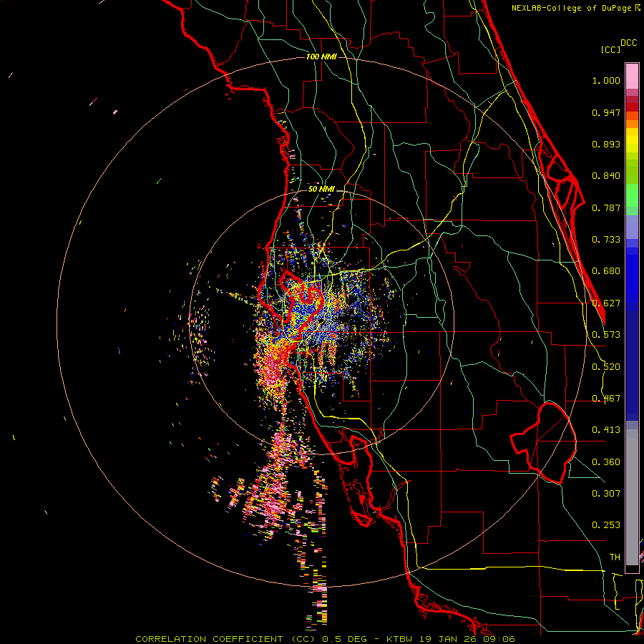Select the 0.573 legend value
This screenshot has width=644, height=644.
point(606,335)
